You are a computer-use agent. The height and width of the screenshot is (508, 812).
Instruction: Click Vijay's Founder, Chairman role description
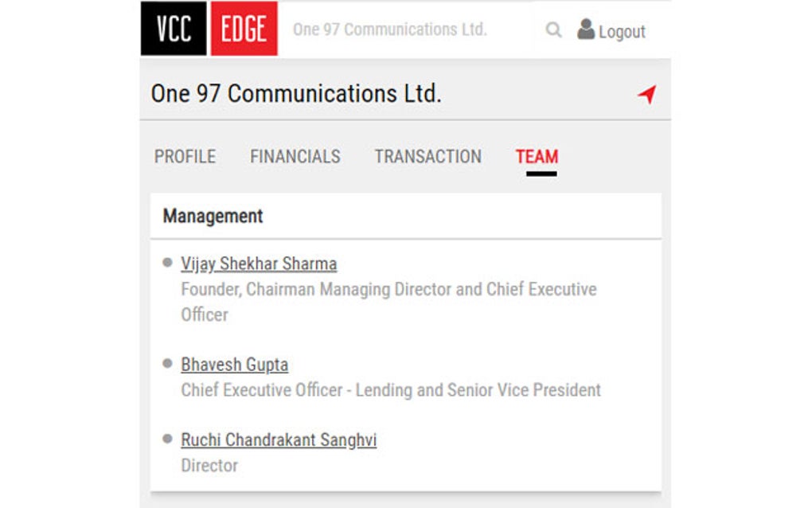click(388, 289)
